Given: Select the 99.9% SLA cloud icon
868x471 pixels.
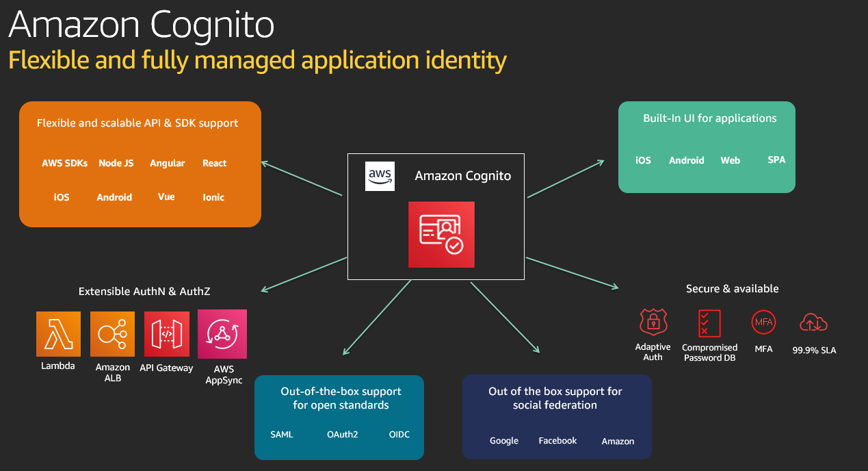Looking at the screenshot, I should 813,322.
